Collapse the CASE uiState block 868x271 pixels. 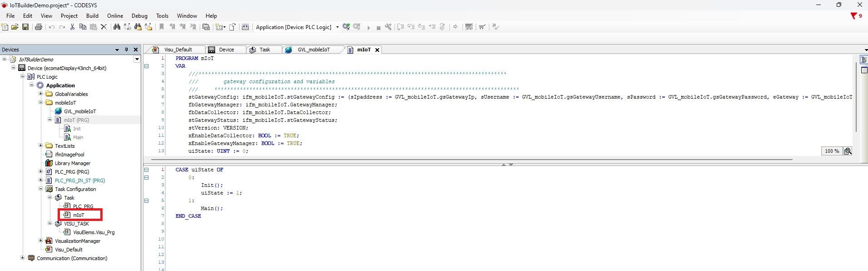[147, 170]
